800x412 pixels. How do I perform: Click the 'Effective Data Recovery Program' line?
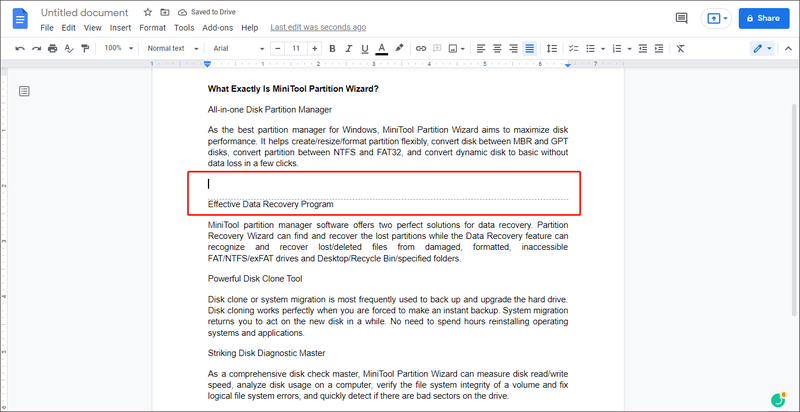(x=270, y=204)
